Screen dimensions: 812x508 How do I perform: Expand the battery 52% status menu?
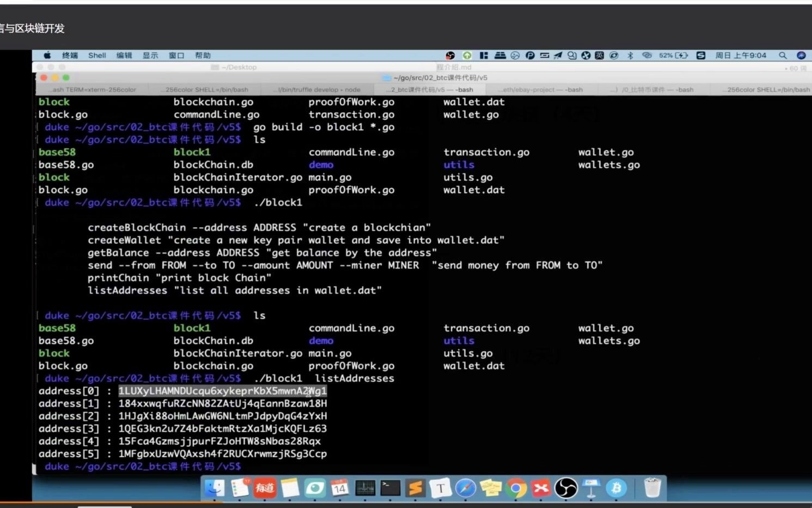point(673,56)
